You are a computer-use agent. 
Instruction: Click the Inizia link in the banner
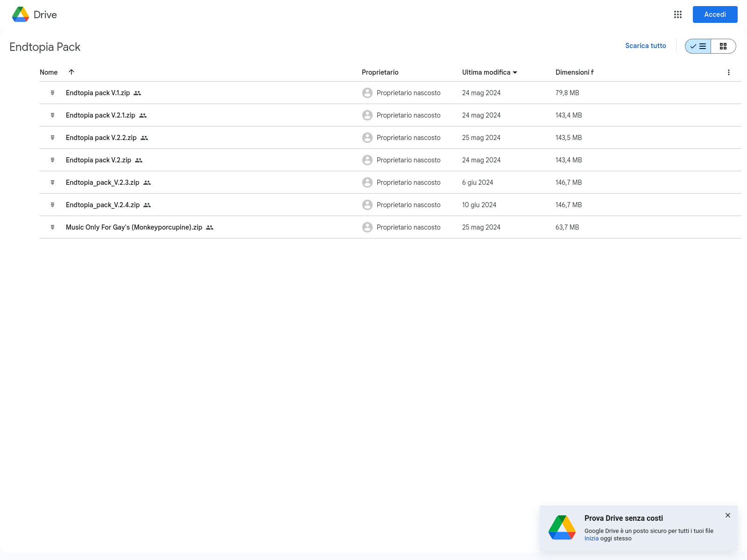tap(592, 539)
